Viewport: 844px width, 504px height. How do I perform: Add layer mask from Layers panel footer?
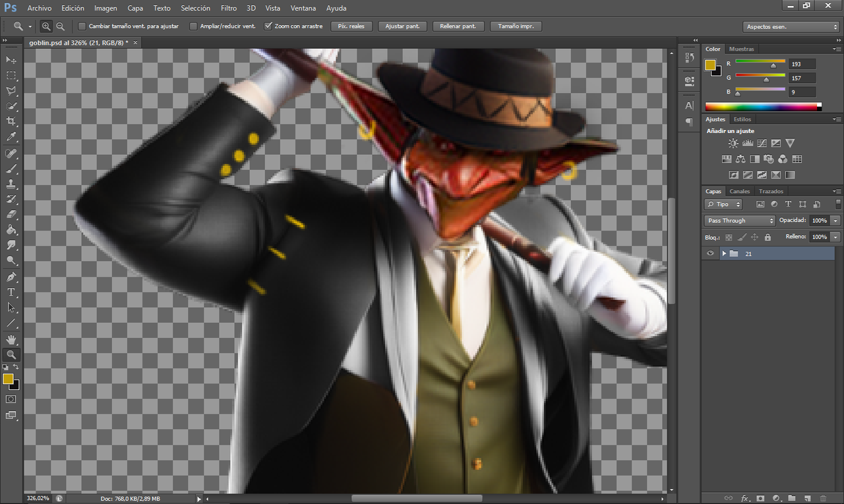click(x=760, y=498)
